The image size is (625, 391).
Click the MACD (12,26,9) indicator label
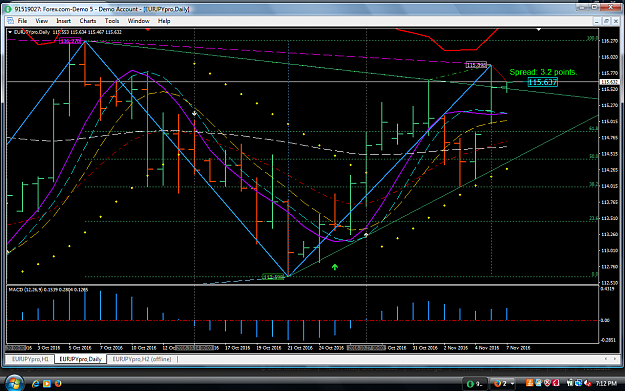tap(49, 290)
